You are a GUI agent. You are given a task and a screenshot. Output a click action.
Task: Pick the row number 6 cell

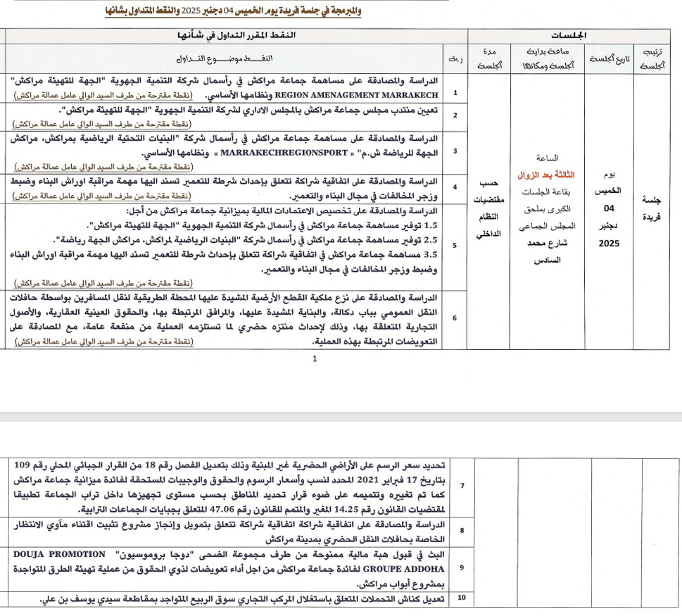pos(456,319)
